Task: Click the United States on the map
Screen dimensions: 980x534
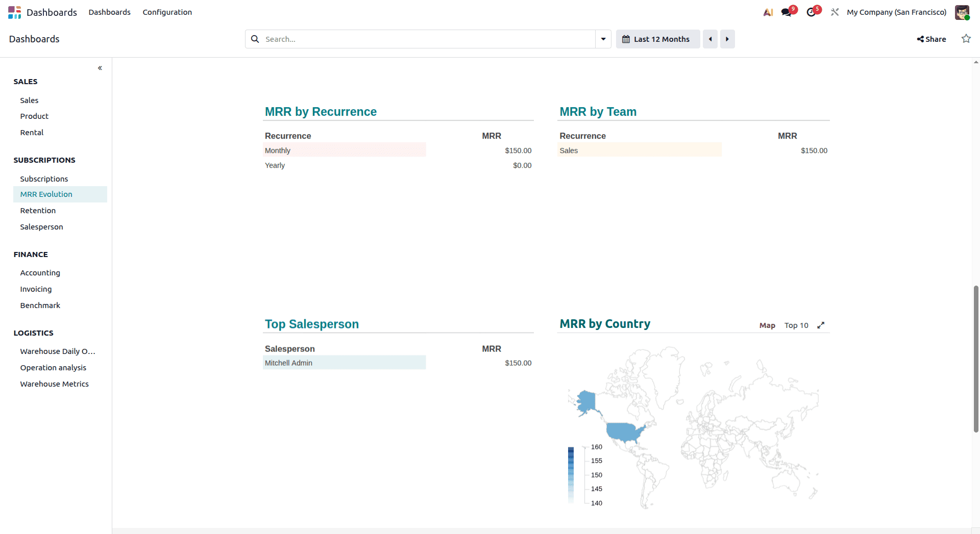Action: pos(624,431)
